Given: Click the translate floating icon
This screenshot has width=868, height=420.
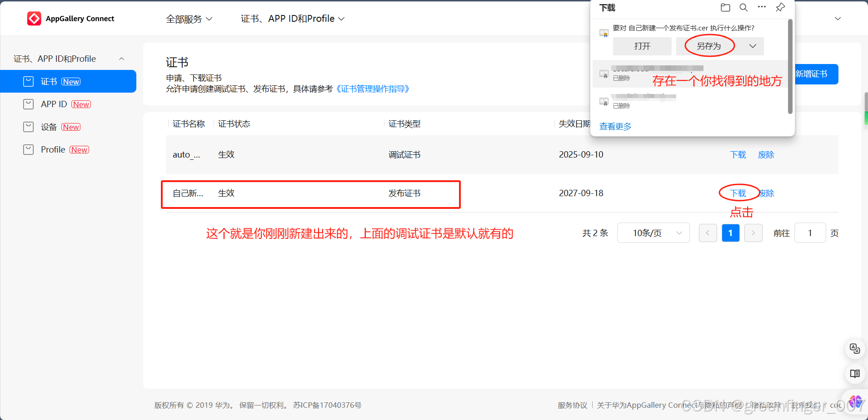Looking at the screenshot, I should coord(855,349).
